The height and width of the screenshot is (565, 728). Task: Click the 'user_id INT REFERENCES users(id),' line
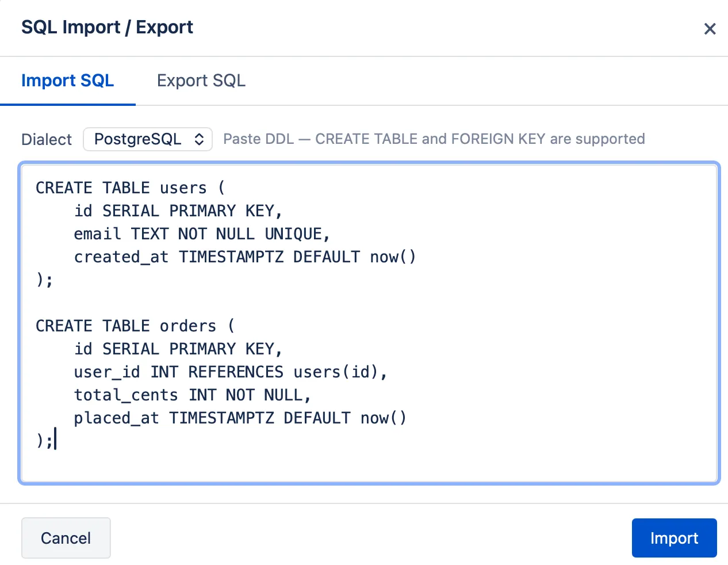pos(231,372)
